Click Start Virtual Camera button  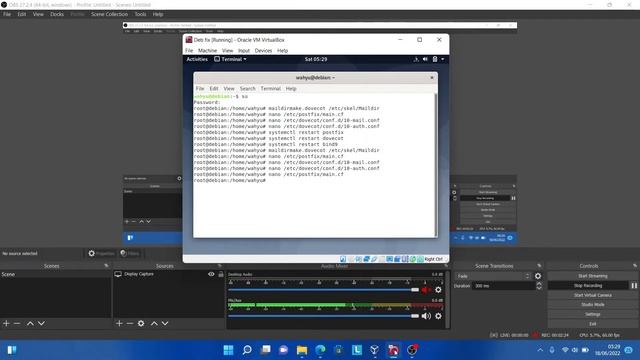[x=592, y=295]
